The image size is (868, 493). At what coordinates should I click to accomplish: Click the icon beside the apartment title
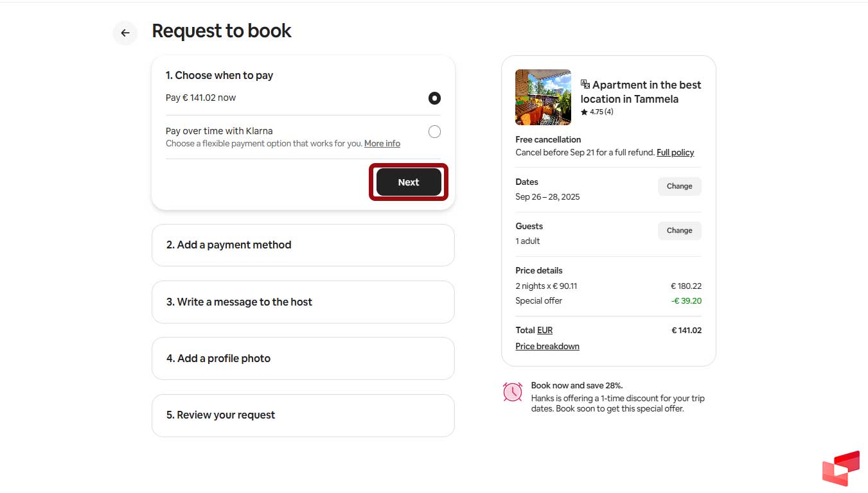point(584,83)
